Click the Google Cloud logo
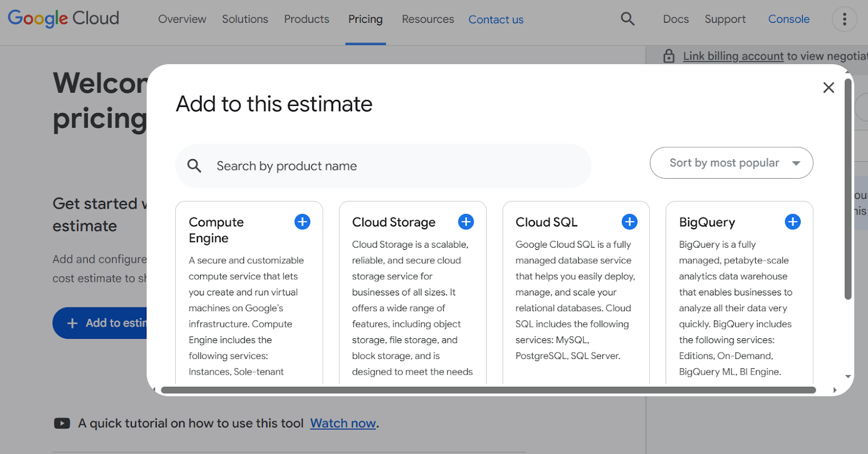Viewport: 868px width, 454px height. click(x=63, y=18)
